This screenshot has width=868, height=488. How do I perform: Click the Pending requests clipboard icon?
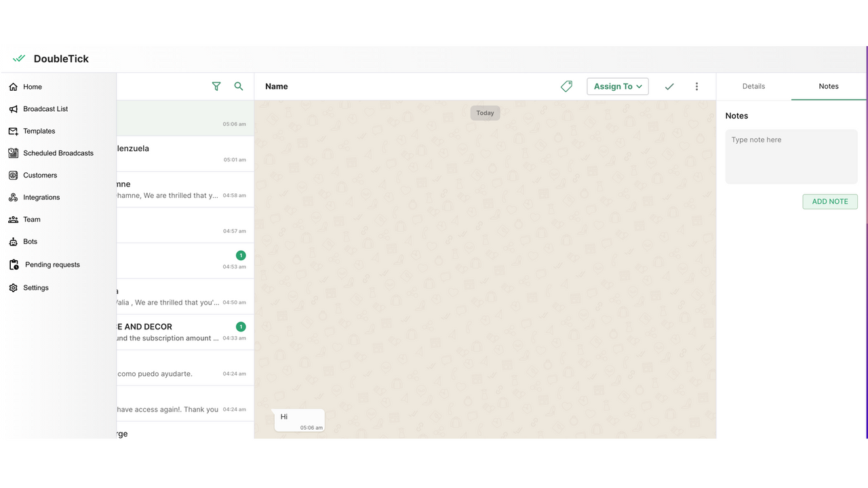(x=13, y=264)
